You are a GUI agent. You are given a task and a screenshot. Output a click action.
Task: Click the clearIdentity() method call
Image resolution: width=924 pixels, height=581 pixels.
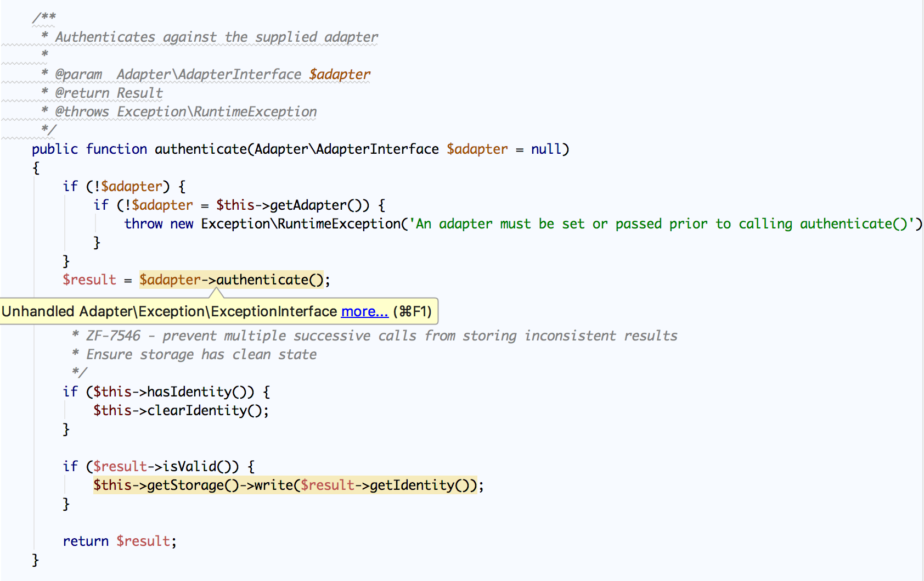[x=205, y=410]
